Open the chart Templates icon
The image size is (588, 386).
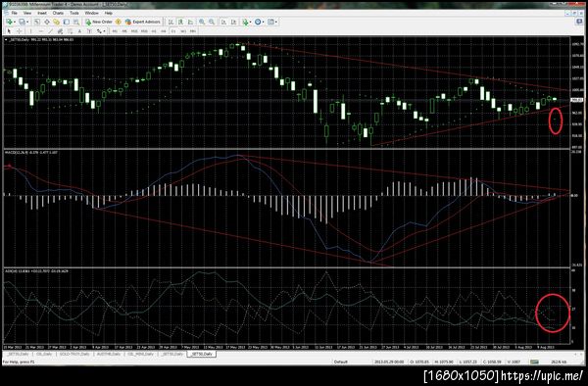coord(270,22)
